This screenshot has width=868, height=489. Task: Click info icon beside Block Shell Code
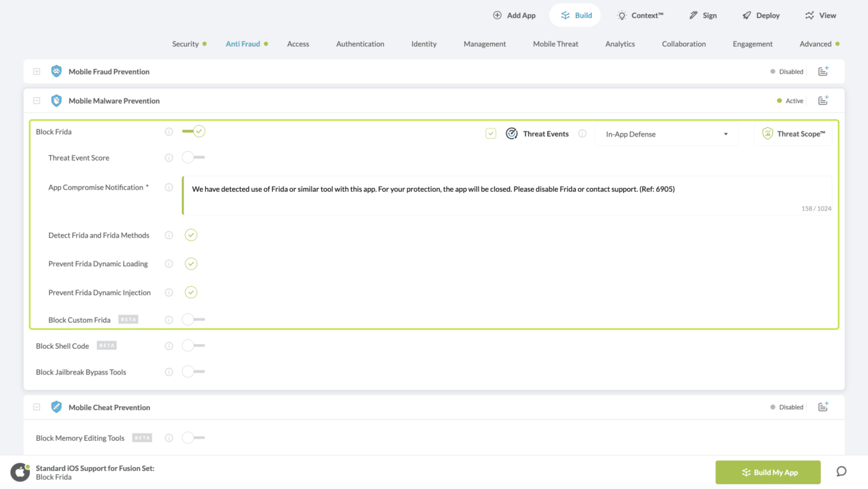pos(169,346)
